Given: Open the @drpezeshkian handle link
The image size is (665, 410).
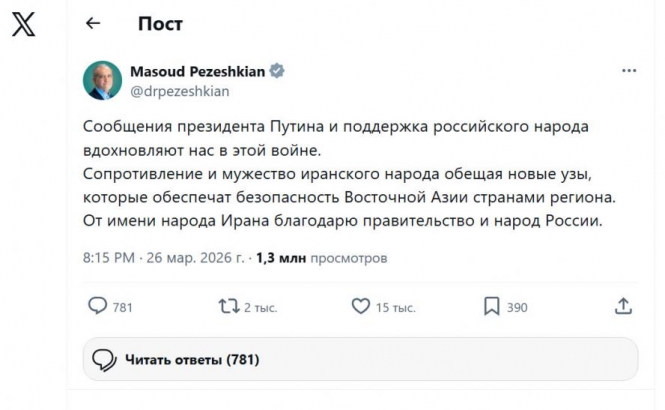Looking at the screenshot, I should 180,90.
